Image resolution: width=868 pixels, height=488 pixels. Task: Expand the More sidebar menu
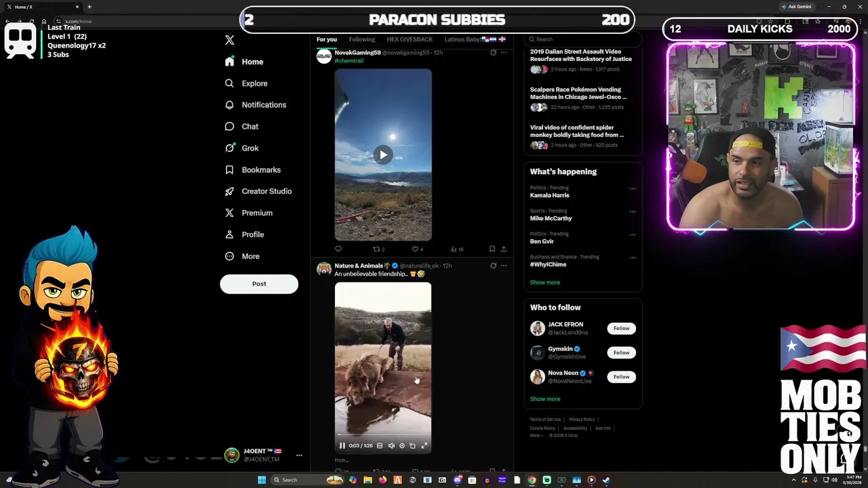(242, 256)
